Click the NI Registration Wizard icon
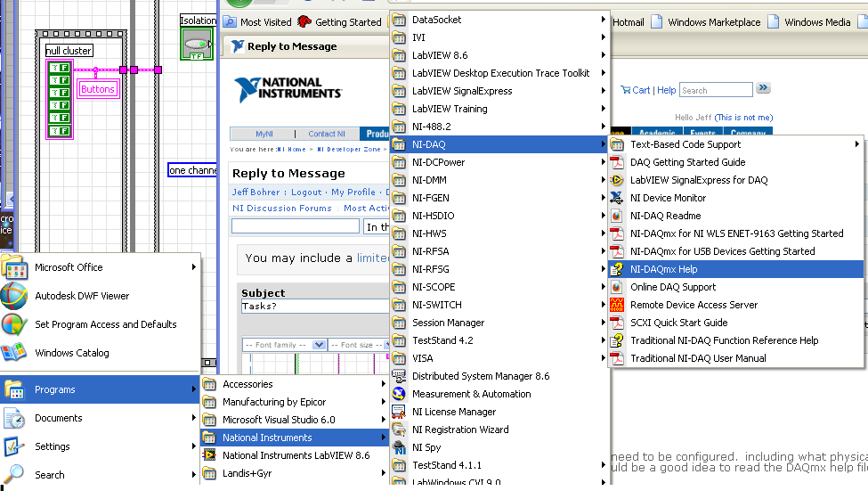The height and width of the screenshot is (491, 868). [x=399, y=430]
